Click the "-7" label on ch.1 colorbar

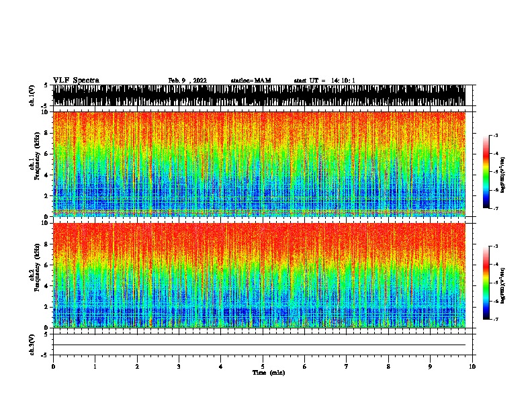pos(495,208)
